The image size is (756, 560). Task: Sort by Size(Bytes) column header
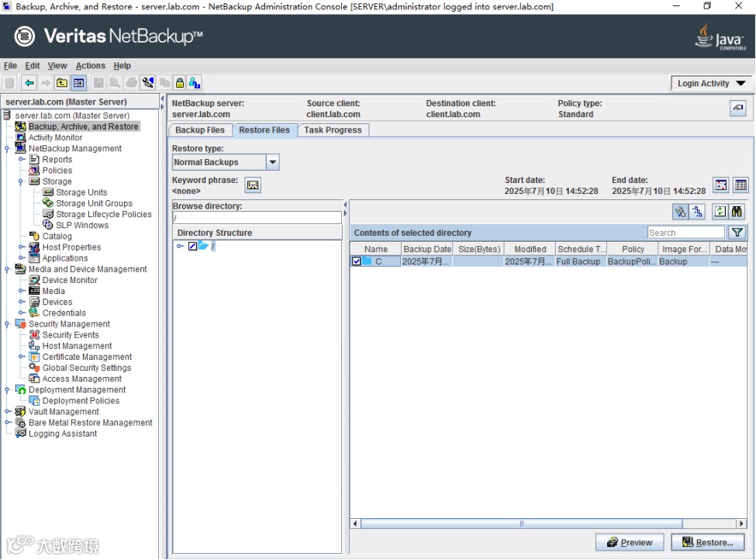pyautogui.click(x=478, y=249)
